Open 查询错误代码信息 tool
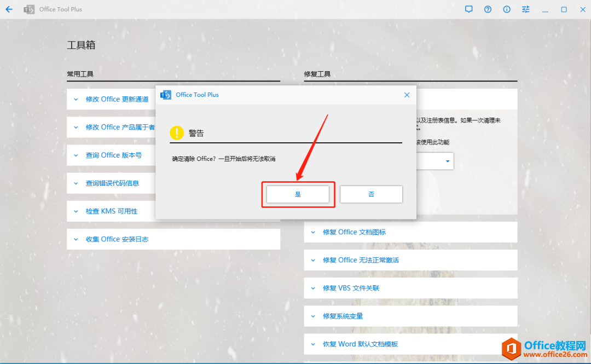This screenshot has height=364, width=591. [112, 183]
